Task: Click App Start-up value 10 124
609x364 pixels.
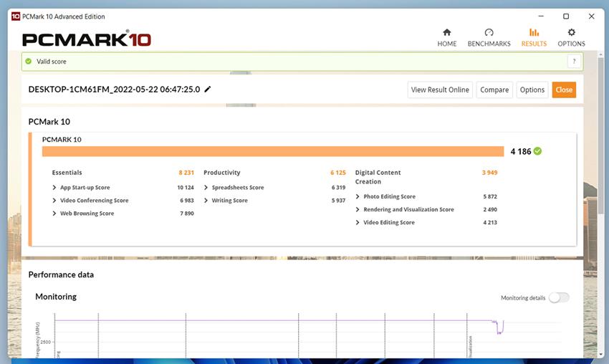Action: click(x=186, y=187)
